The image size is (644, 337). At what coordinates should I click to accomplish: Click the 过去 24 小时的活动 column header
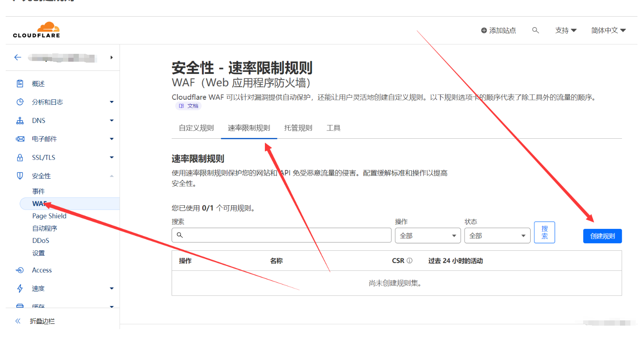(x=455, y=260)
